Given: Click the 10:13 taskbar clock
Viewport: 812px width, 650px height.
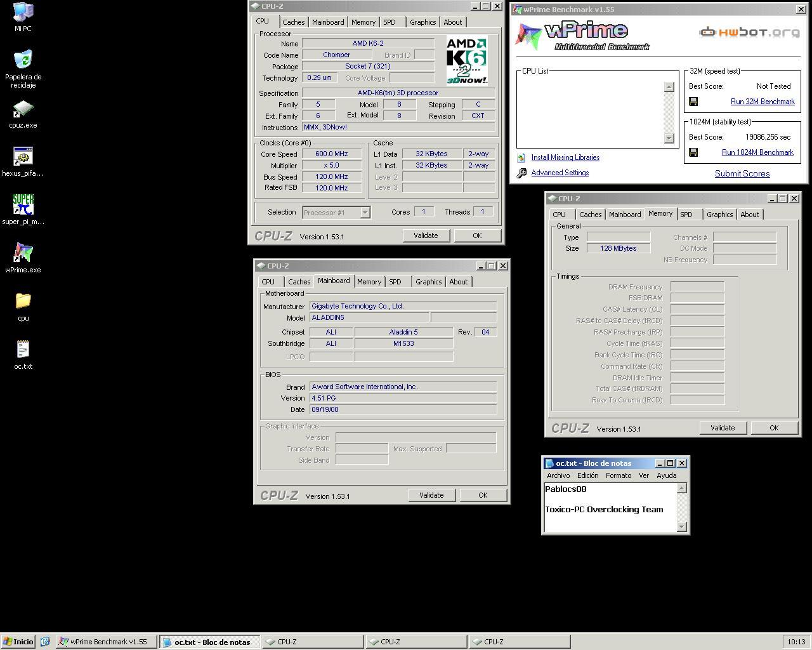Looking at the screenshot, I should (796, 642).
